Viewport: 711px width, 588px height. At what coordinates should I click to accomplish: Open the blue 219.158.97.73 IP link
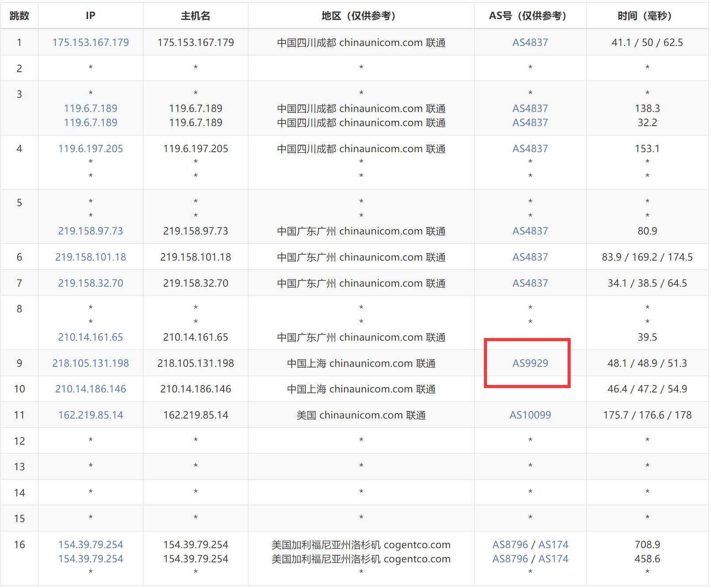pyautogui.click(x=90, y=231)
